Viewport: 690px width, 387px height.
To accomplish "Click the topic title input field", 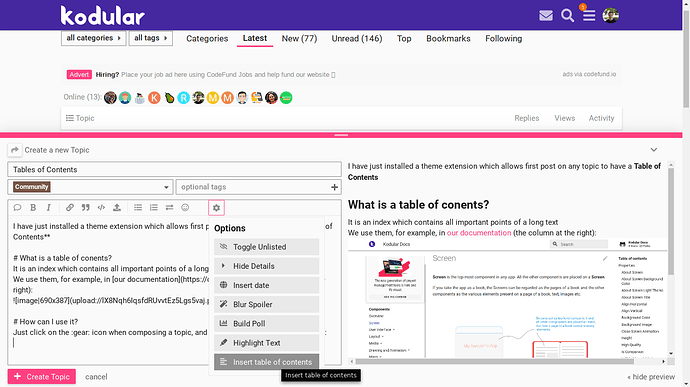I will (174, 170).
